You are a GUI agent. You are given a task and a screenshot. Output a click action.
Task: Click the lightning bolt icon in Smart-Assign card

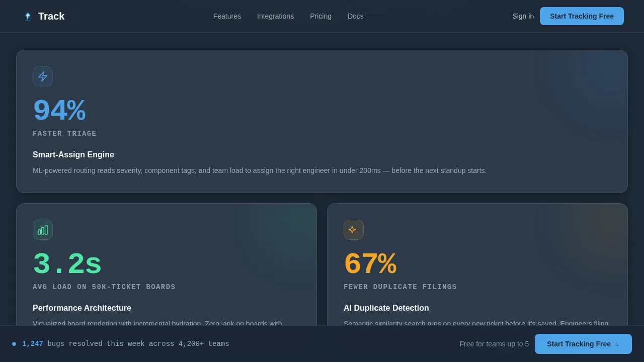pyautogui.click(x=43, y=76)
